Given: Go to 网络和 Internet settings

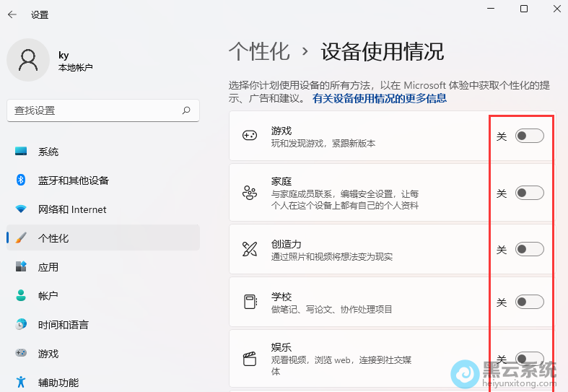Looking at the screenshot, I should point(103,209).
